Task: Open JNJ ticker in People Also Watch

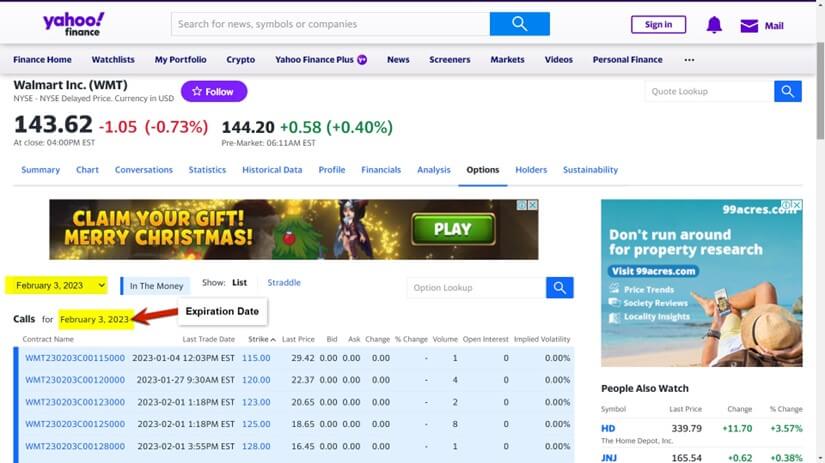Action: 609,458
